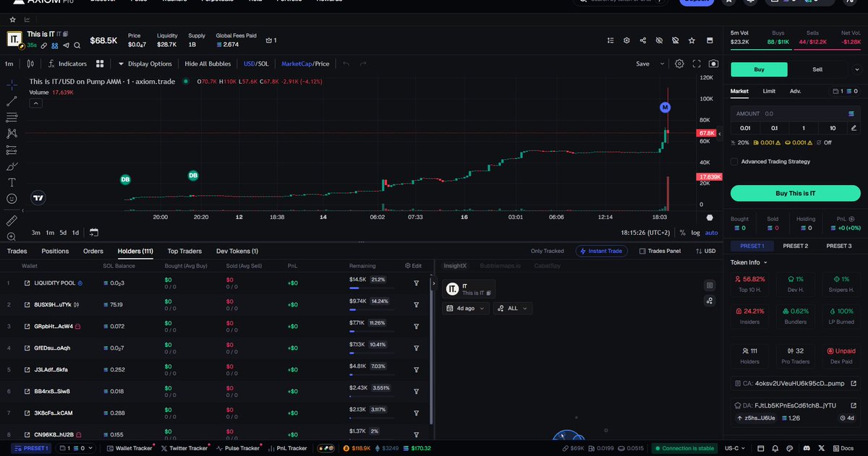Toggle percent scale on chart
The image size is (868, 456).
(x=682, y=233)
